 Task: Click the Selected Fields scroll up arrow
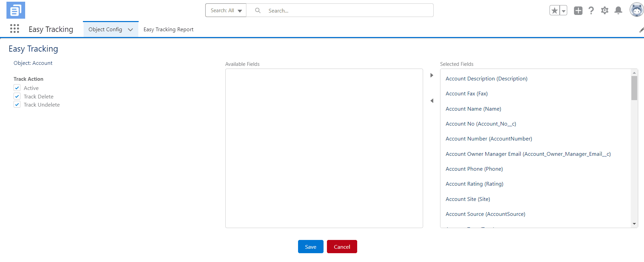point(634,73)
